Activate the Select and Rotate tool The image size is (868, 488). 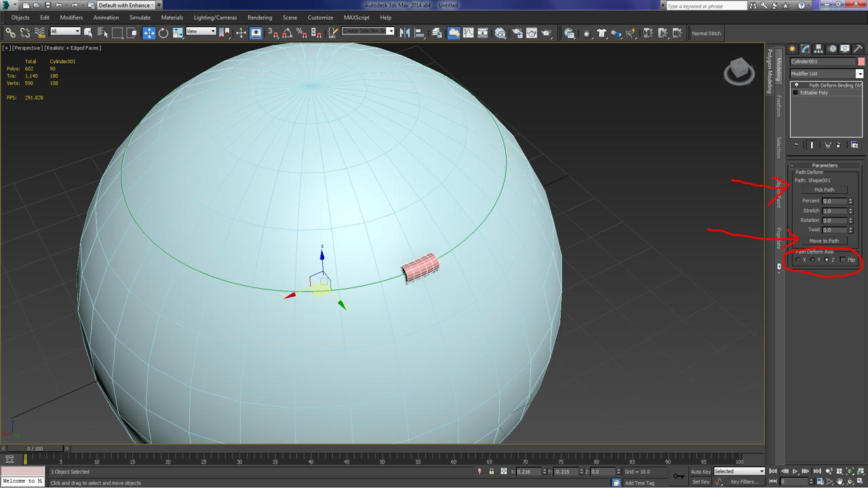[163, 33]
